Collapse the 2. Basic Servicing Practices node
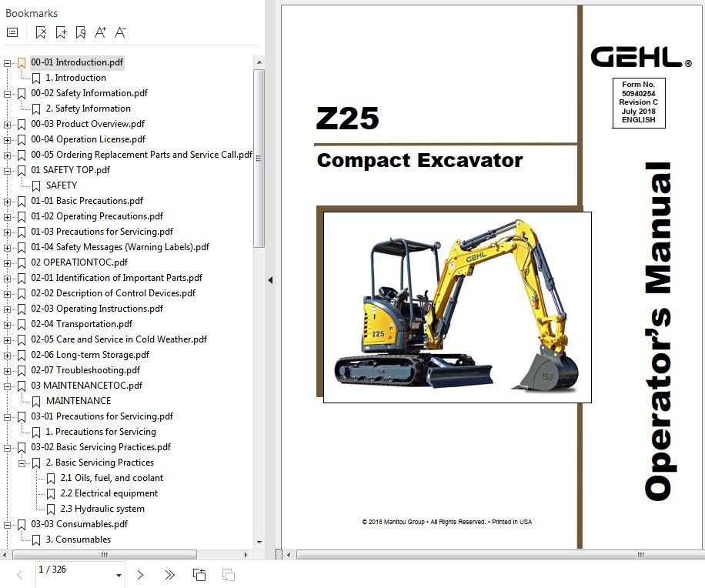This screenshot has width=705, height=588. [22, 463]
